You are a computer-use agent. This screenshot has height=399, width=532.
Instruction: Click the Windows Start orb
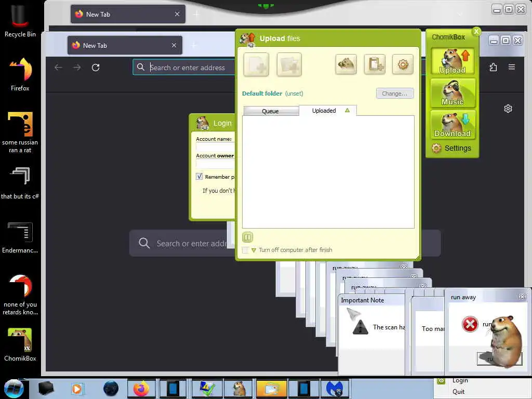pos(14,389)
